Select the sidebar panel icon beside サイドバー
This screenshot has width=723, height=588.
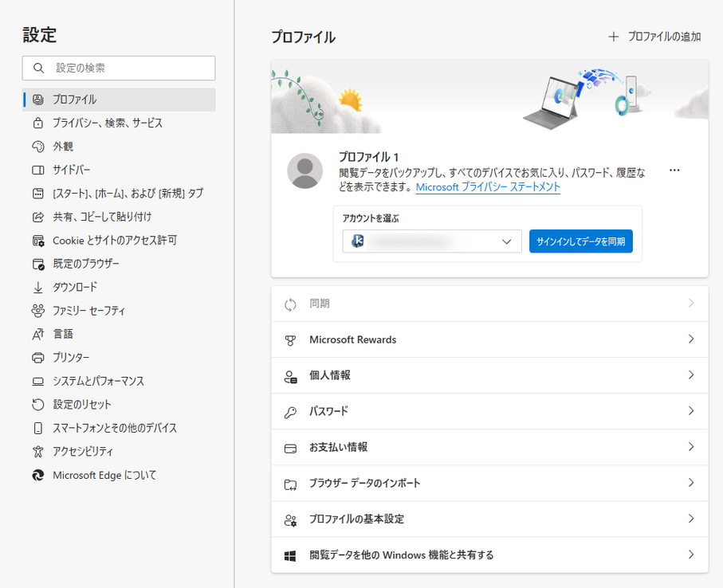coord(37,170)
